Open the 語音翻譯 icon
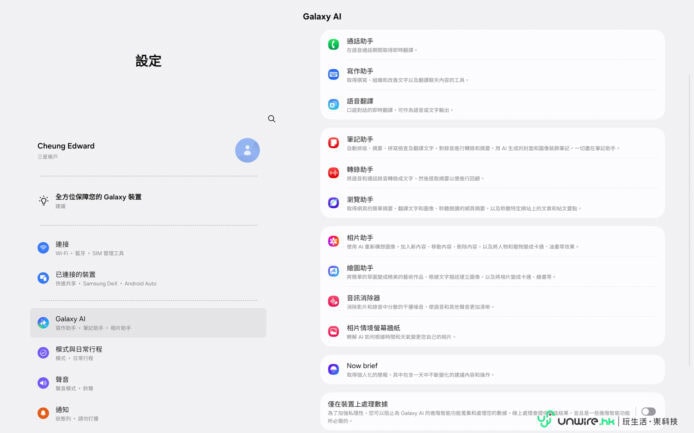This screenshot has width=694, height=433. [333, 104]
